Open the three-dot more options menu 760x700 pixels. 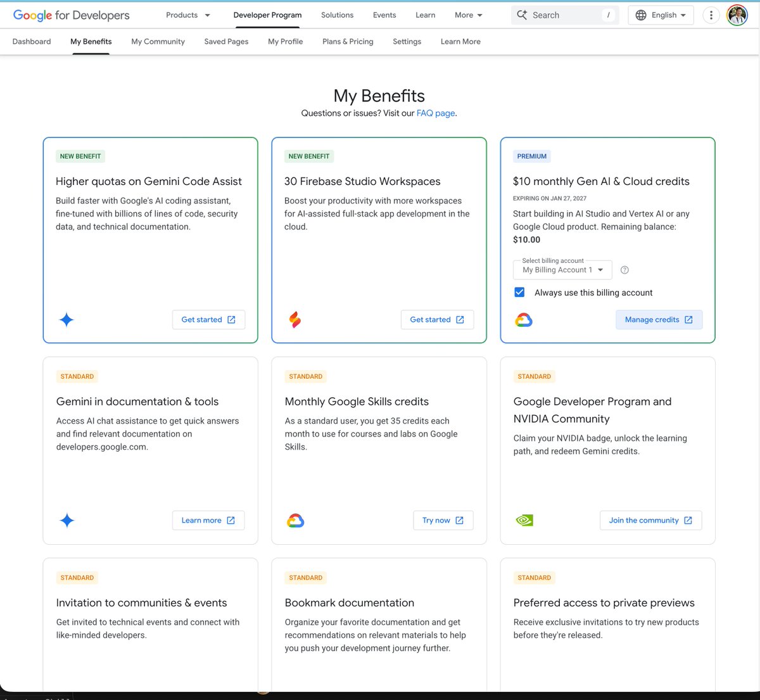click(x=711, y=15)
